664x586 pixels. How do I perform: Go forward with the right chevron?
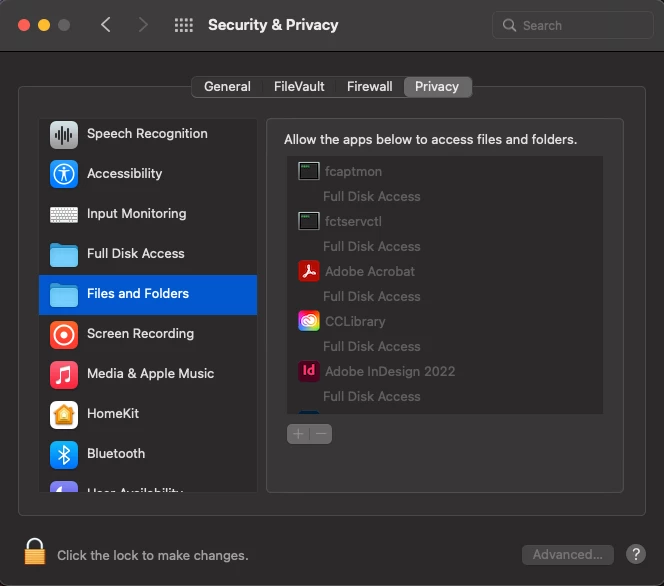pyautogui.click(x=143, y=25)
